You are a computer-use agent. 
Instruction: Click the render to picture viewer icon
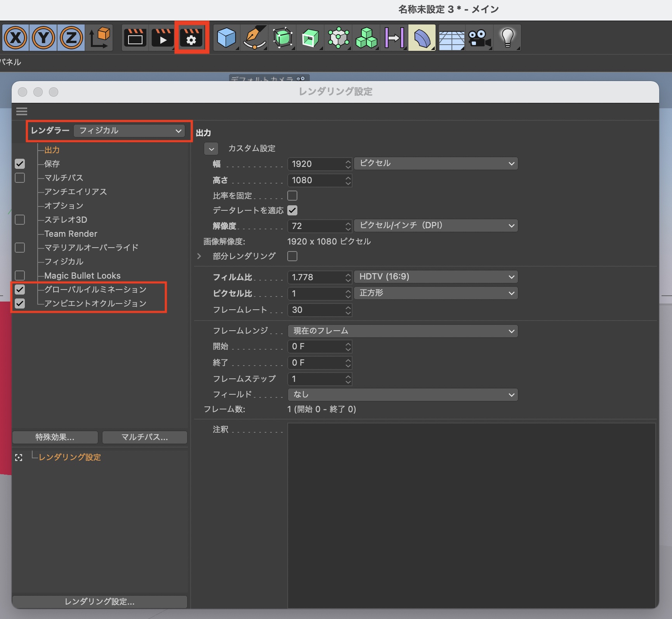pos(163,38)
